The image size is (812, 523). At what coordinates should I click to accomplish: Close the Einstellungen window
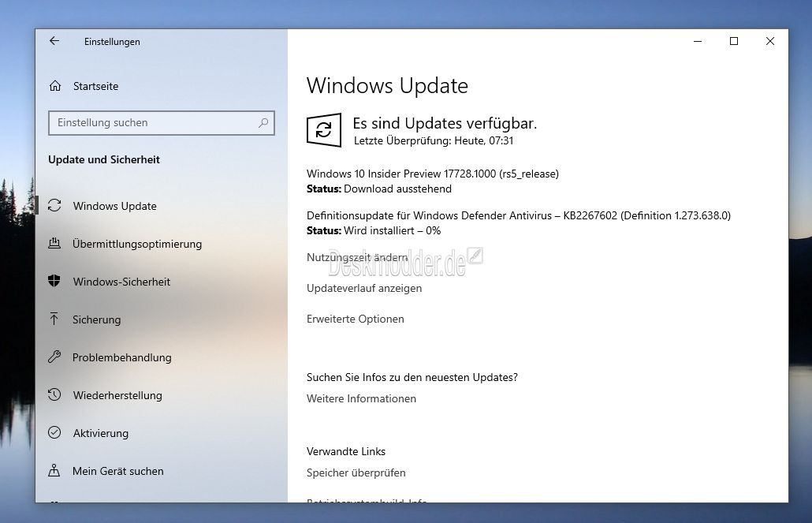[770, 41]
